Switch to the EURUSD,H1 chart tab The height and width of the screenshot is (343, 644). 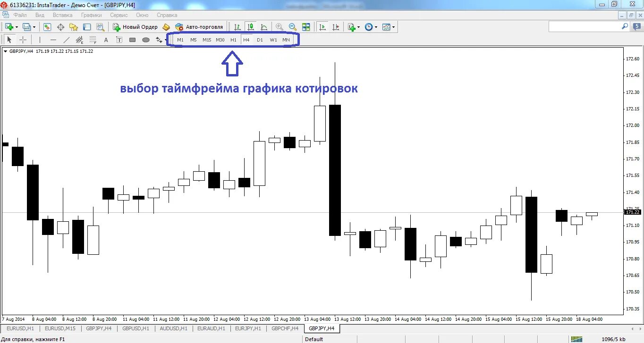[21, 328]
